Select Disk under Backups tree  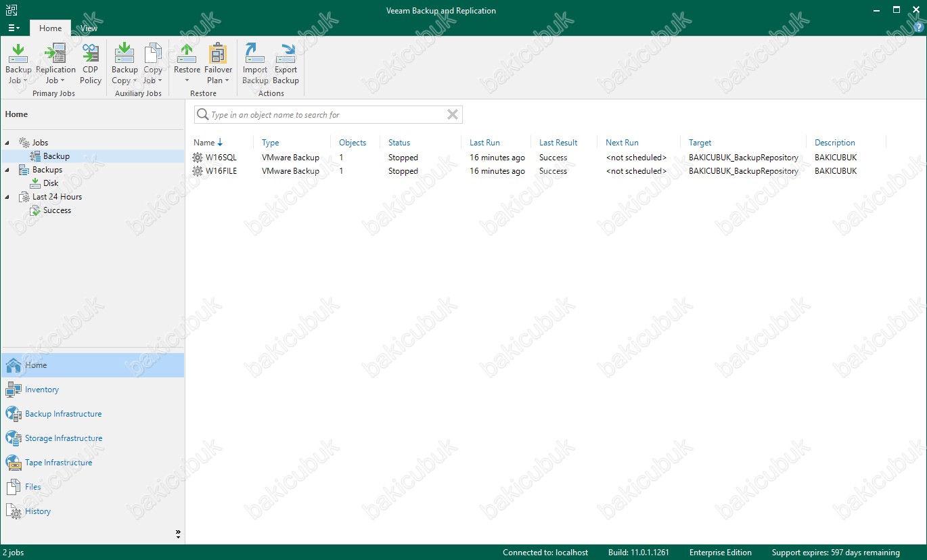point(51,183)
